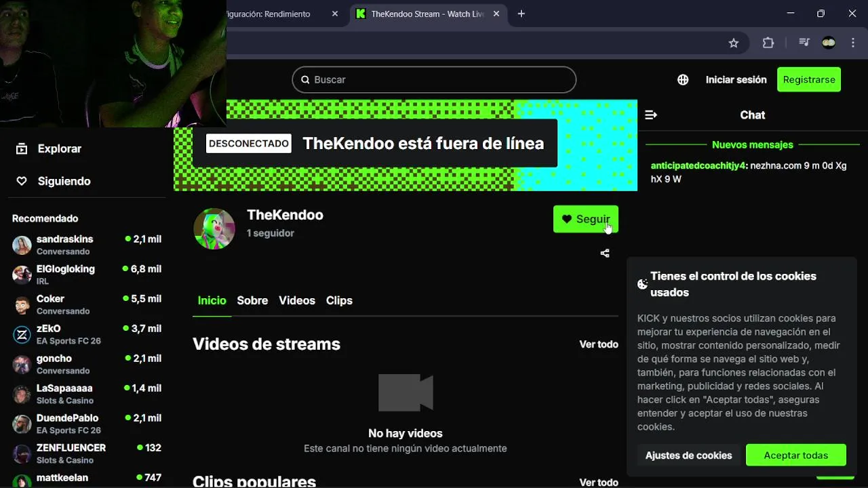
Task: Open Ajustes de cookies
Action: pos(688,455)
